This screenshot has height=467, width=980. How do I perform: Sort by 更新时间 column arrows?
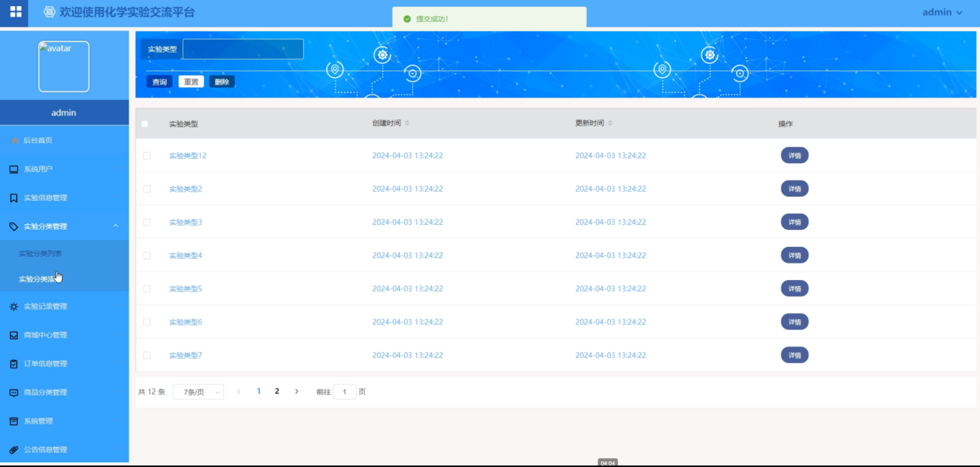[x=610, y=123]
